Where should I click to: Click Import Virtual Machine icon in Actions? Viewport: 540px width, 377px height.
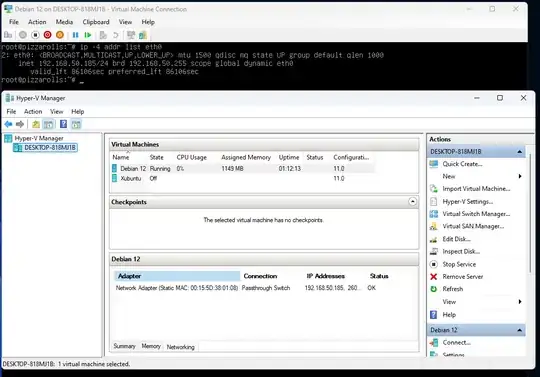(x=434, y=189)
